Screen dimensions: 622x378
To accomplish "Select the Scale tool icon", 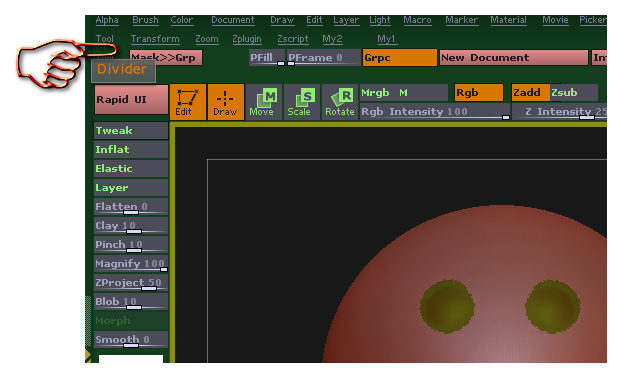I will tap(301, 102).
